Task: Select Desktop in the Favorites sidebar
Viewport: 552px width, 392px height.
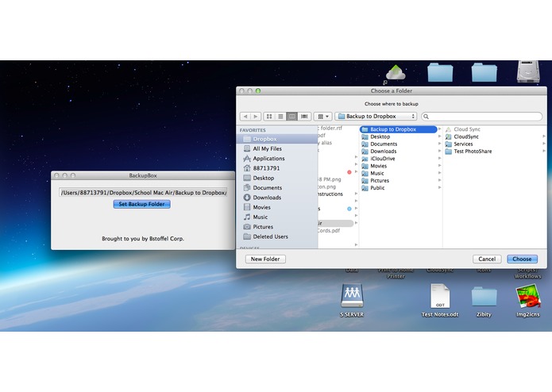Action: click(277, 178)
